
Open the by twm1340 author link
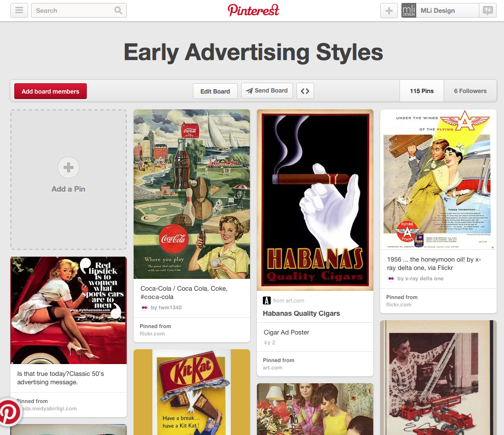point(166,307)
